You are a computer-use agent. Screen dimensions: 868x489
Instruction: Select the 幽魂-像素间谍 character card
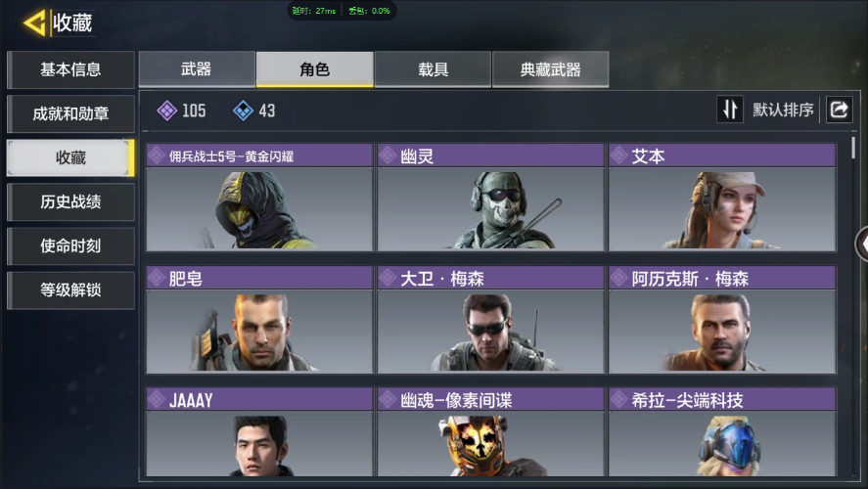point(490,431)
